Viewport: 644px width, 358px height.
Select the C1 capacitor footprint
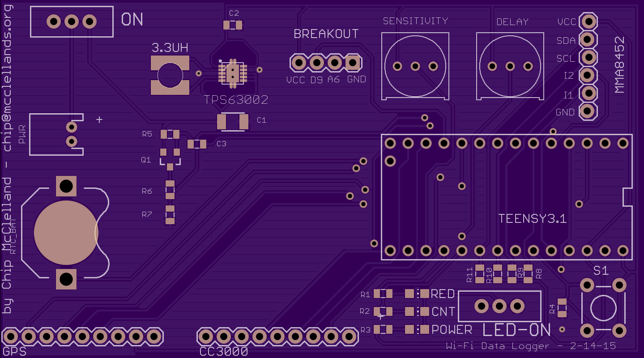pyautogui.click(x=232, y=121)
